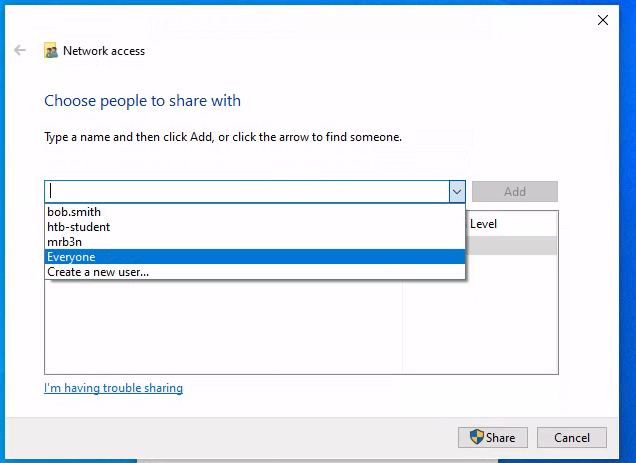Close the Network access dialog window
636x463 pixels.
coord(603,20)
